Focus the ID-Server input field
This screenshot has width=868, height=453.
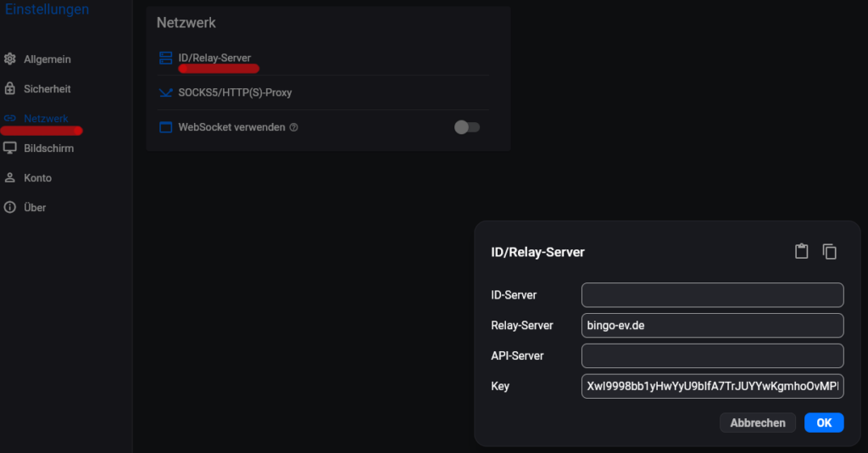coord(712,295)
